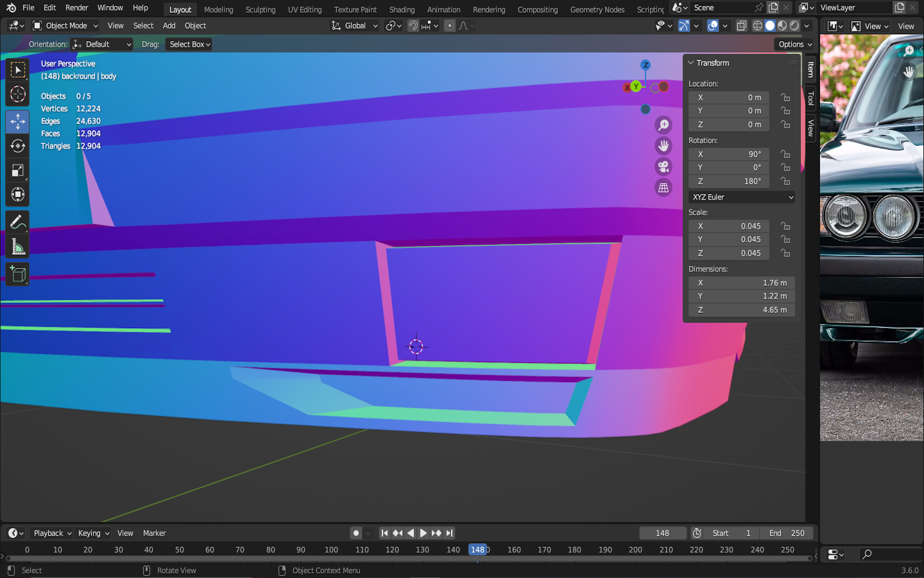Open the Drag Select Box dropdown
Screen dimensions: 924x578
point(189,44)
